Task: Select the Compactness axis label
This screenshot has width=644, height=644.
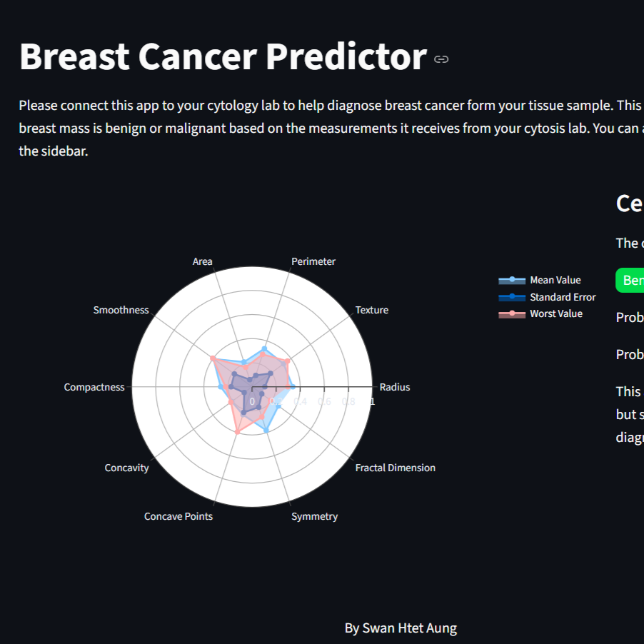Action: (94, 387)
